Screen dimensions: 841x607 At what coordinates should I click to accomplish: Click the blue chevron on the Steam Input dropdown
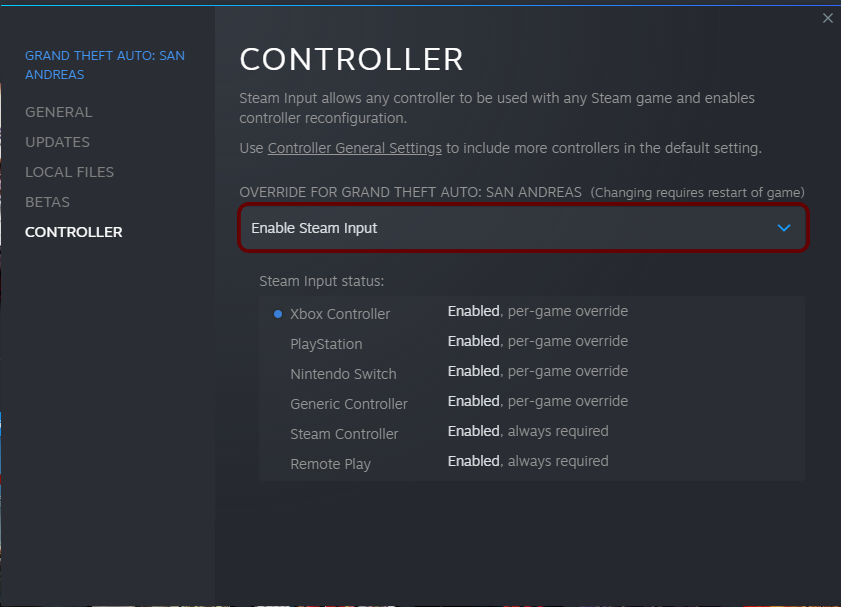coord(784,228)
